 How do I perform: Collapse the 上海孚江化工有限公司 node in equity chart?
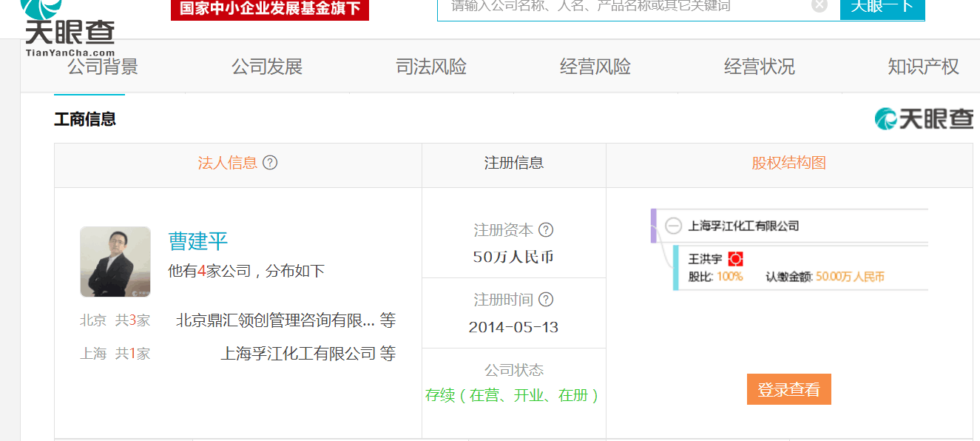pos(673,226)
